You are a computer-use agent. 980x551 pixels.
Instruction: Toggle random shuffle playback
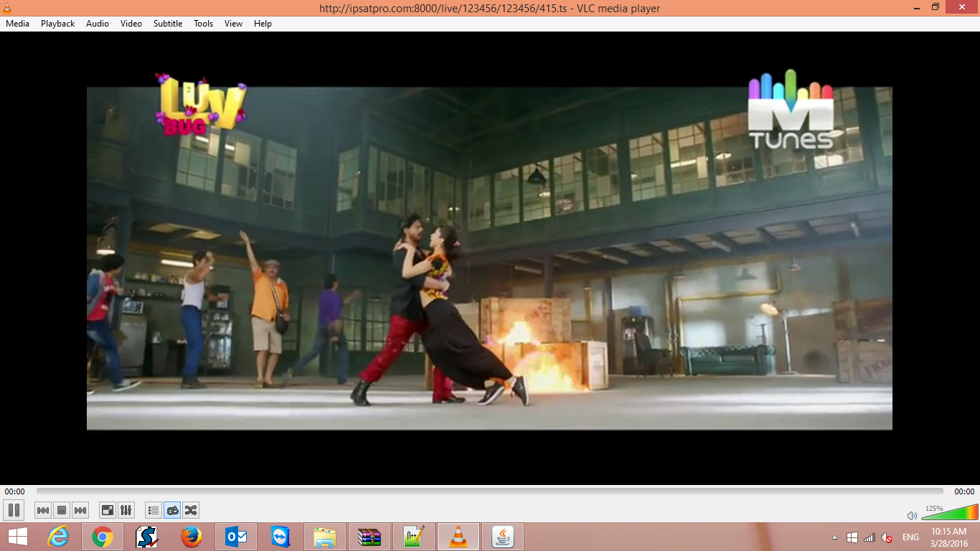click(191, 510)
